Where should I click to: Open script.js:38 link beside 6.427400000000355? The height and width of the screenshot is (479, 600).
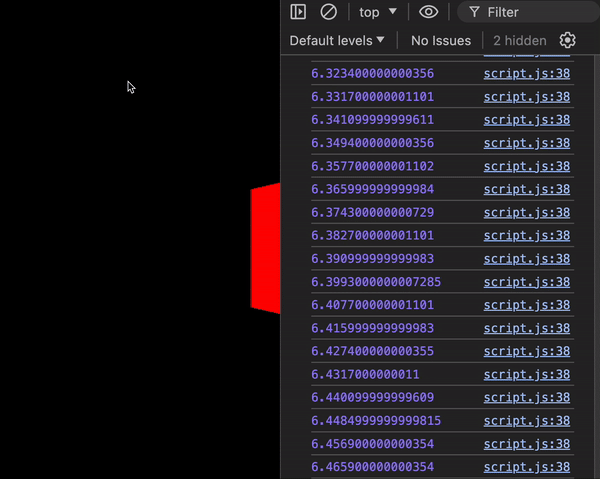[527, 351]
